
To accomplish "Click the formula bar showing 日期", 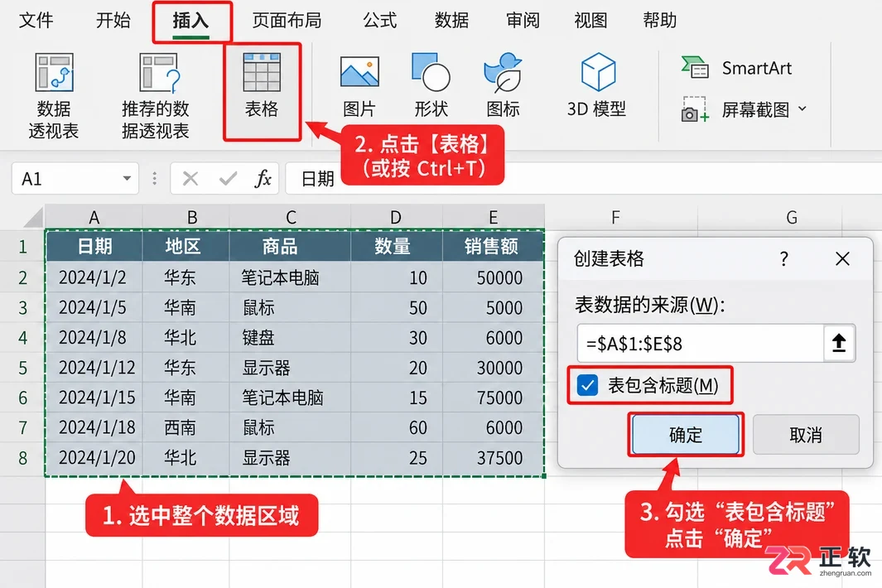I will [584, 179].
